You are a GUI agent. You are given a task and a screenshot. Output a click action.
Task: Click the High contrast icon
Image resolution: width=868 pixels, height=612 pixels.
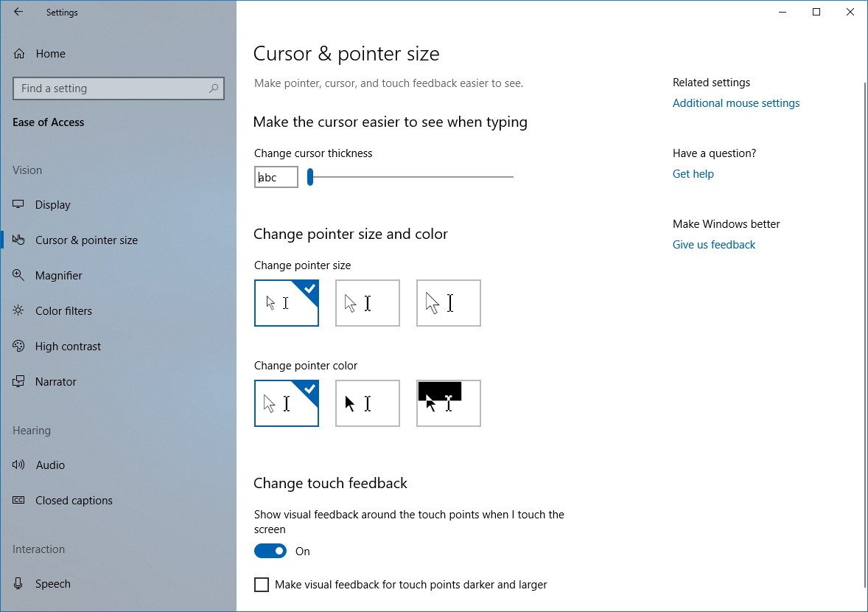tap(19, 347)
